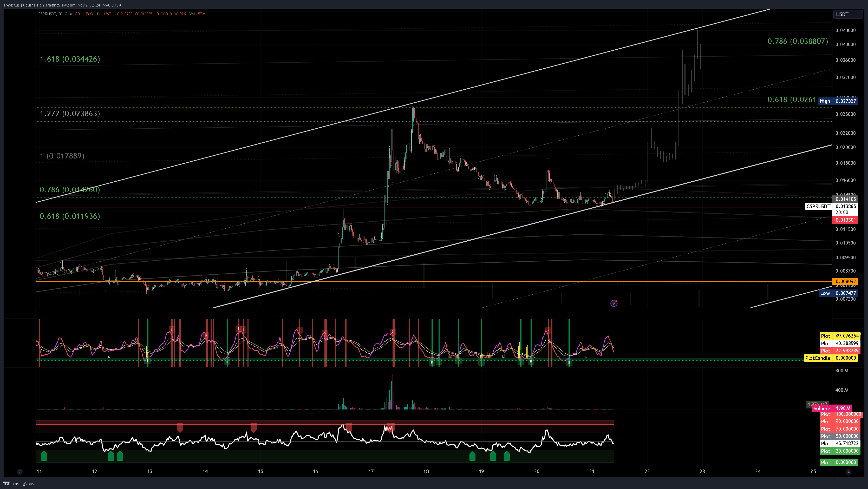Image resolution: width=868 pixels, height=489 pixels.
Task: Click the CSPRUSDT last price label
Action: click(831, 206)
